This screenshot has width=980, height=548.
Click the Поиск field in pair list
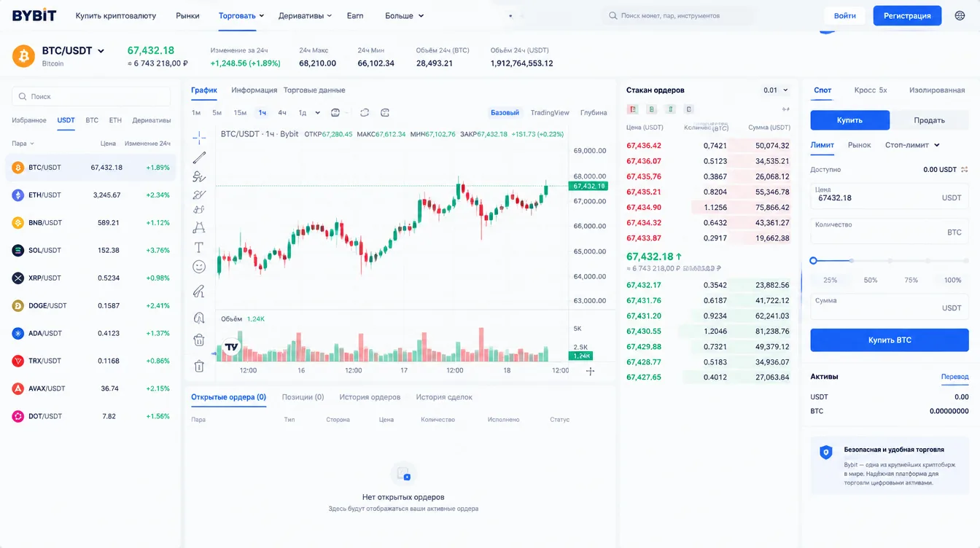point(91,96)
